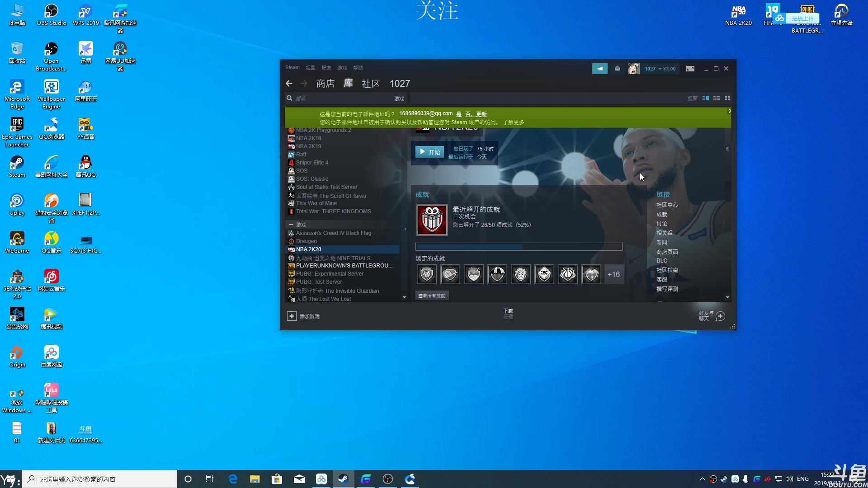
Task: Select Assassin's Creed IV Black Flag
Action: pyautogui.click(x=334, y=233)
